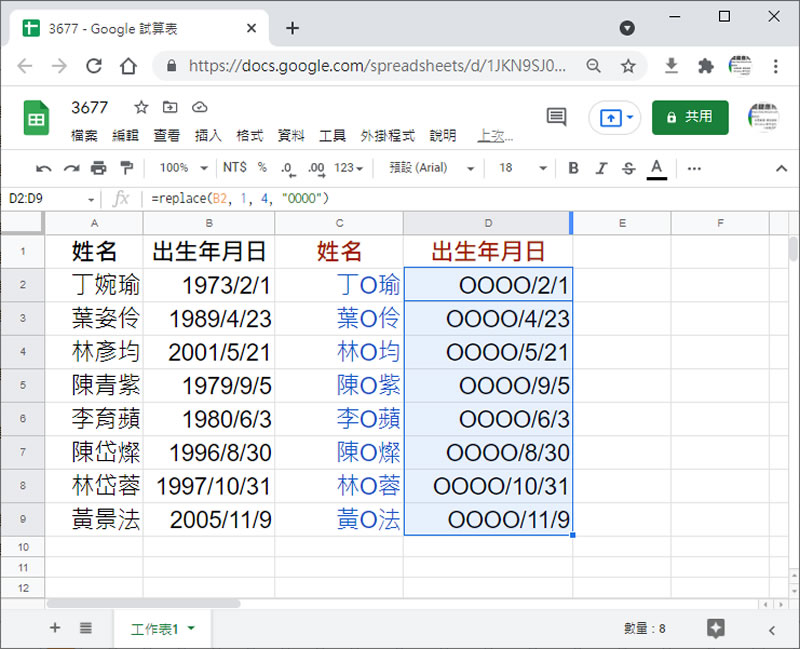Image resolution: width=800 pixels, height=649 pixels.
Task: Open the font size 18 dropdown
Action: coord(523,168)
